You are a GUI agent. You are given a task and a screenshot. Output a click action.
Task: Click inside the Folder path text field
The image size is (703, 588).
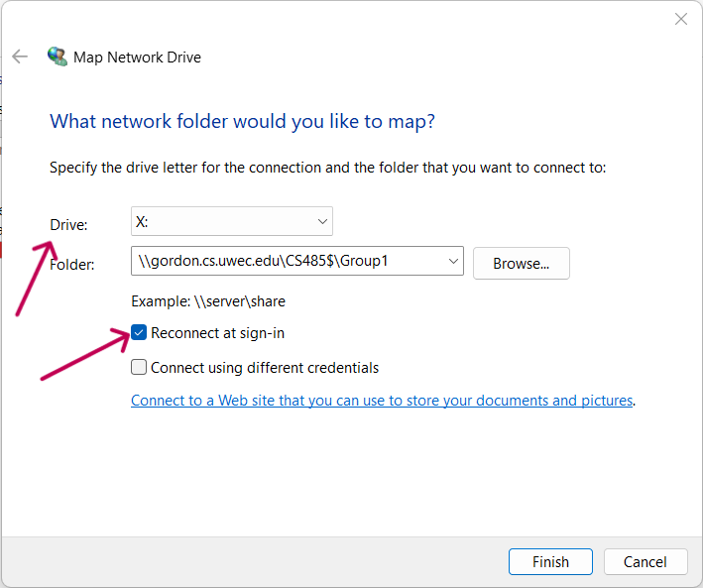click(289, 261)
